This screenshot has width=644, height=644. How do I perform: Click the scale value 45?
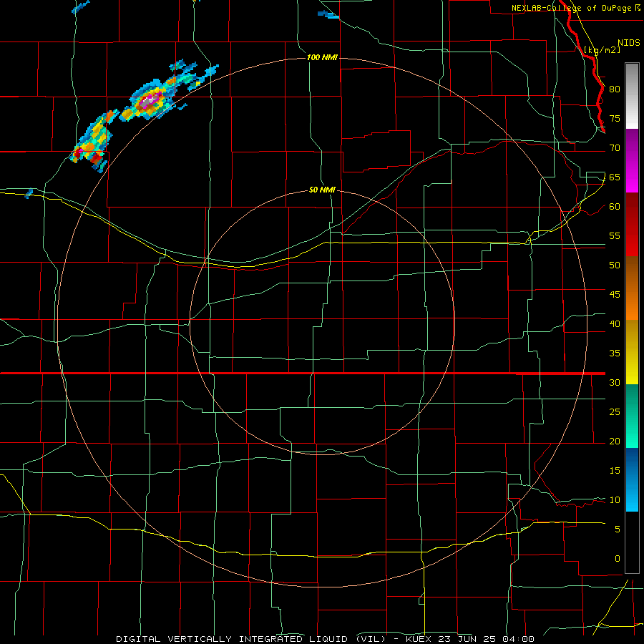coord(615,295)
